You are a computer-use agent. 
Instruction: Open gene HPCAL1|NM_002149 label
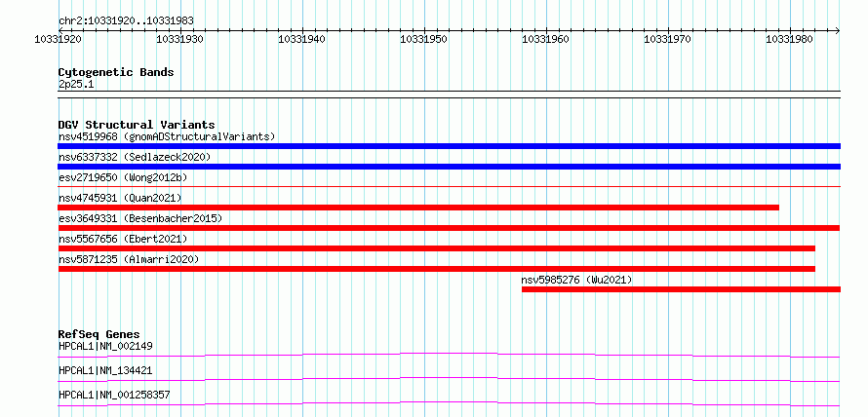tap(105, 346)
